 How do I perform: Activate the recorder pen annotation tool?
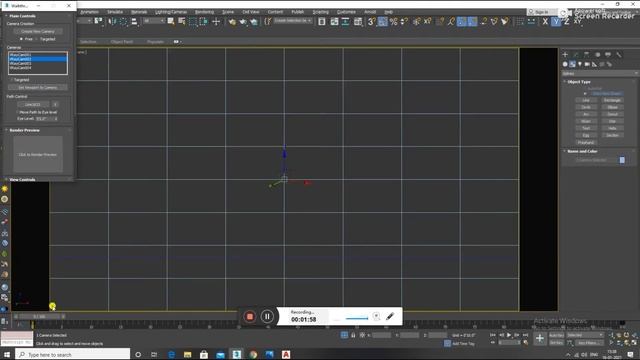[x=390, y=316]
